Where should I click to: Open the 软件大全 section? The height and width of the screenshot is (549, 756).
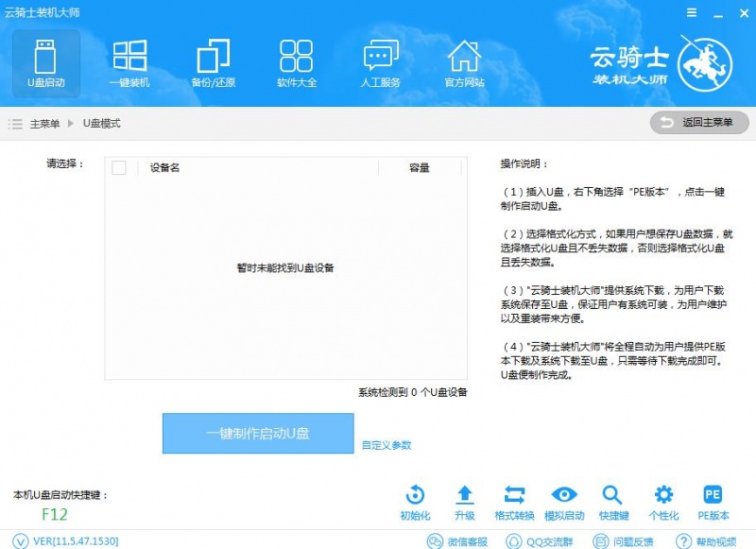pyautogui.click(x=297, y=63)
